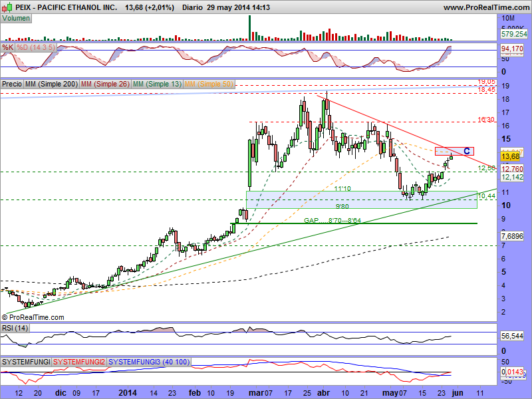The height and width of the screenshot is (399, 532).
Task: Open the %D (14 3 5) label
Action: pos(36,47)
